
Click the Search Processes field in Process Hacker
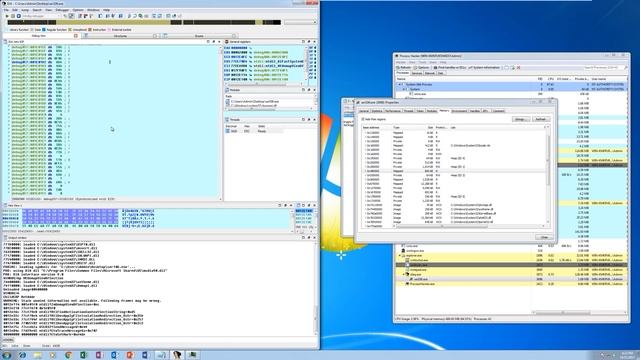(x=603, y=68)
